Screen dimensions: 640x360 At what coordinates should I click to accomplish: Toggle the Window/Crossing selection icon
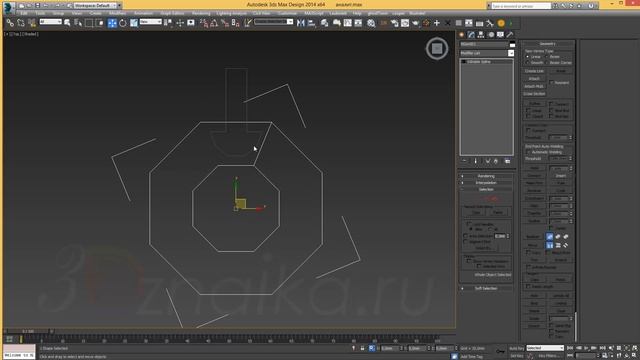(x=100, y=23)
